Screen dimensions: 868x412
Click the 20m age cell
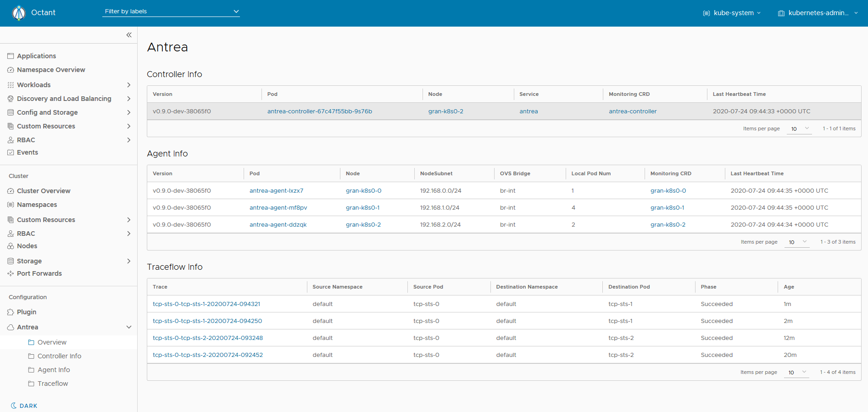[x=790, y=355]
